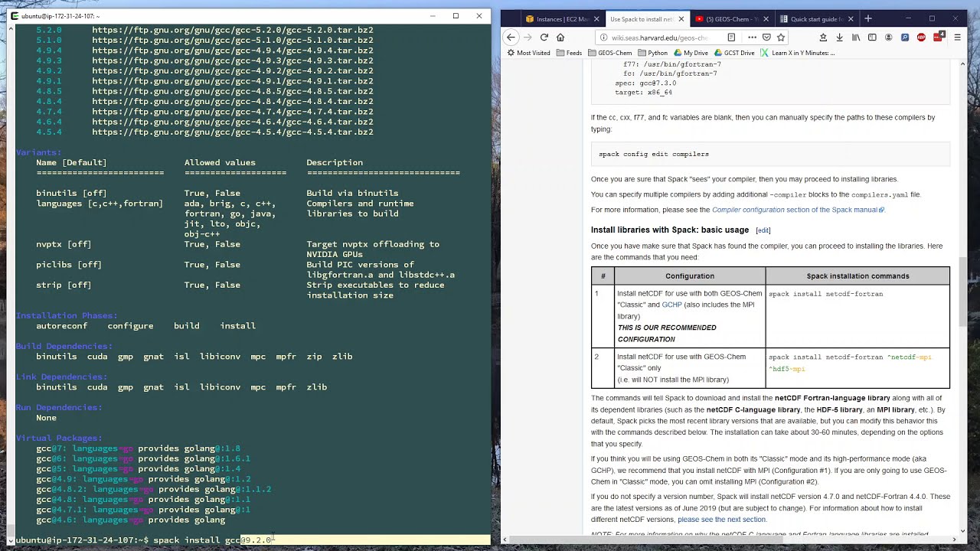Open Firefox library icon
The image size is (980, 551).
click(x=856, y=37)
